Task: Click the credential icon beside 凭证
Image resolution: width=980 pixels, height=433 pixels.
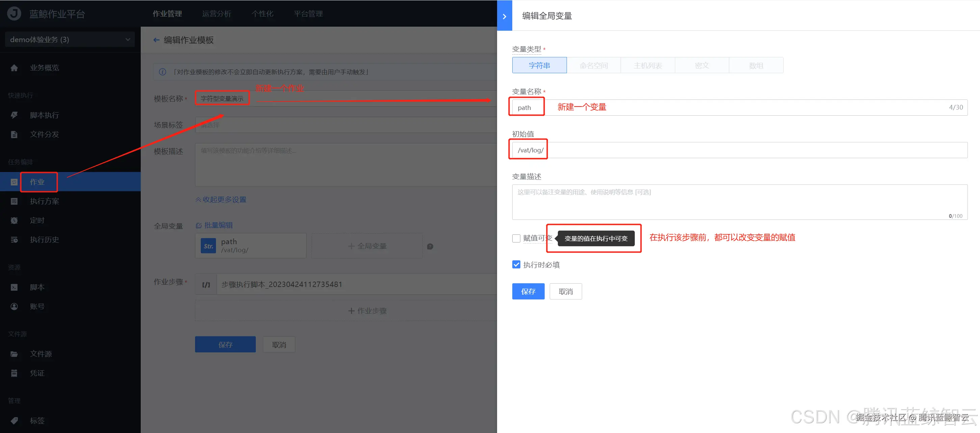Action: click(x=14, y=373)
